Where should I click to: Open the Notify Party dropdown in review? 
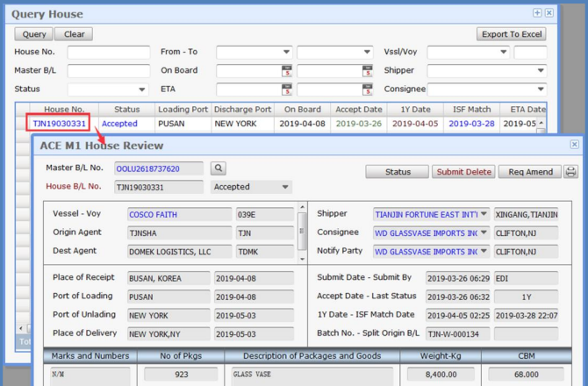[484, 251]
